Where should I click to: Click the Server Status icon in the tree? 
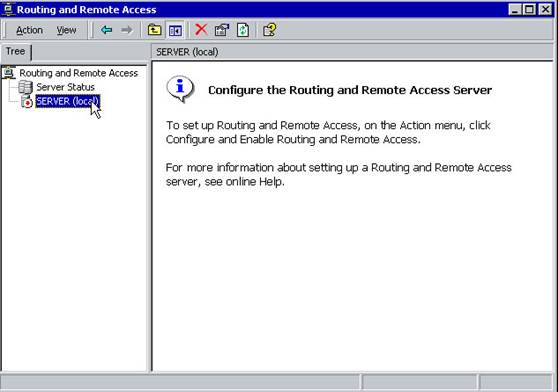click(x=25, y=87)
